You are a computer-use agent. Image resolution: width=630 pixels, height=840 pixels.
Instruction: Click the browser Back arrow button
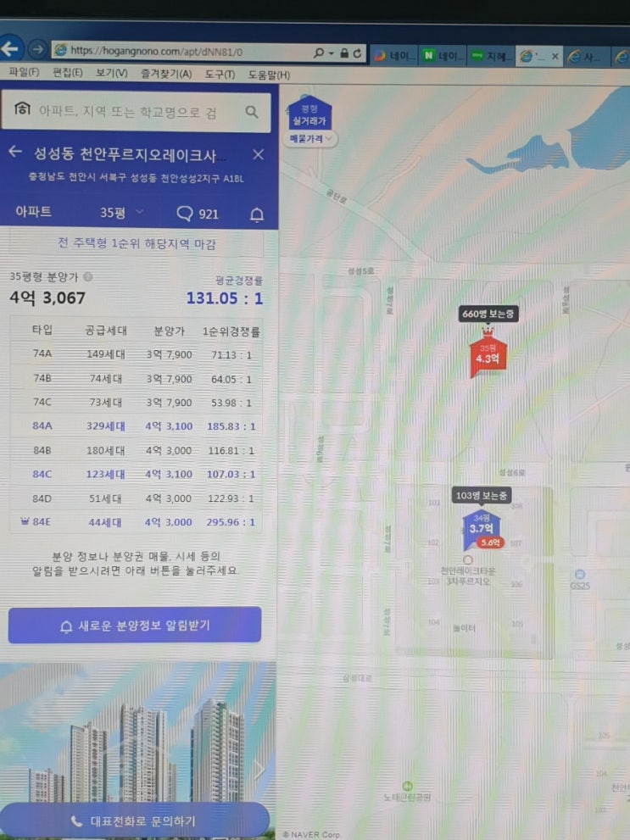[x=11, y=49]
